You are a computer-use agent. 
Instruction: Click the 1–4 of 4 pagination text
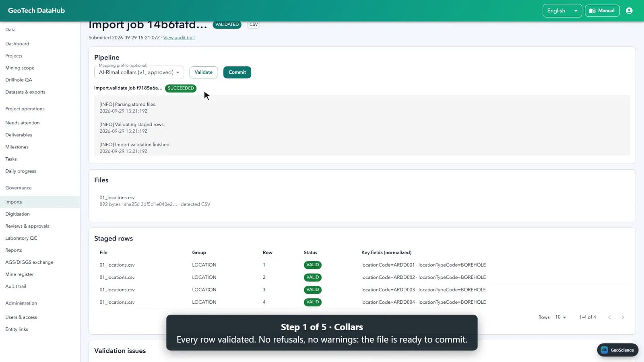pos(588,317)
